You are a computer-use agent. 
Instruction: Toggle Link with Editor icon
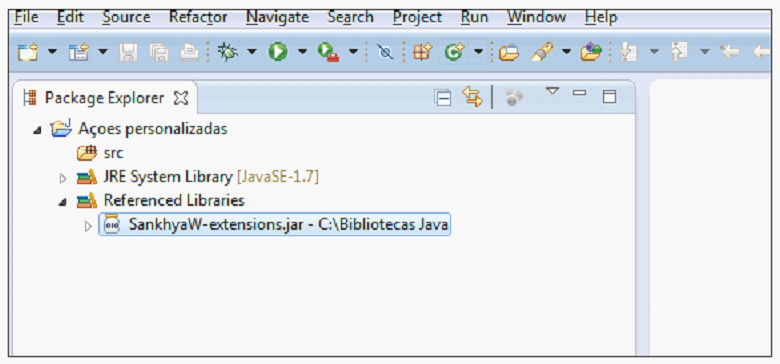pyautogui.click(x=472, y=97)
